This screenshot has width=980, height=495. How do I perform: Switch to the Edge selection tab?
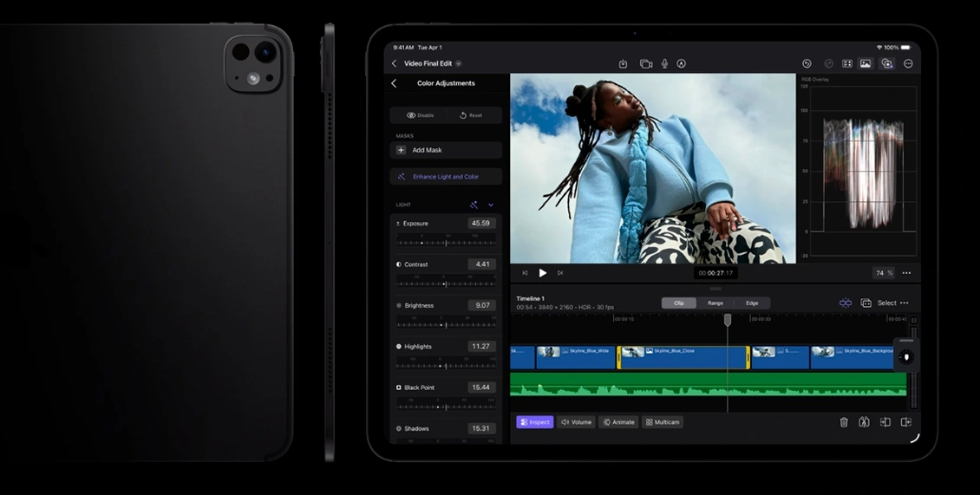tap(752, 303)
